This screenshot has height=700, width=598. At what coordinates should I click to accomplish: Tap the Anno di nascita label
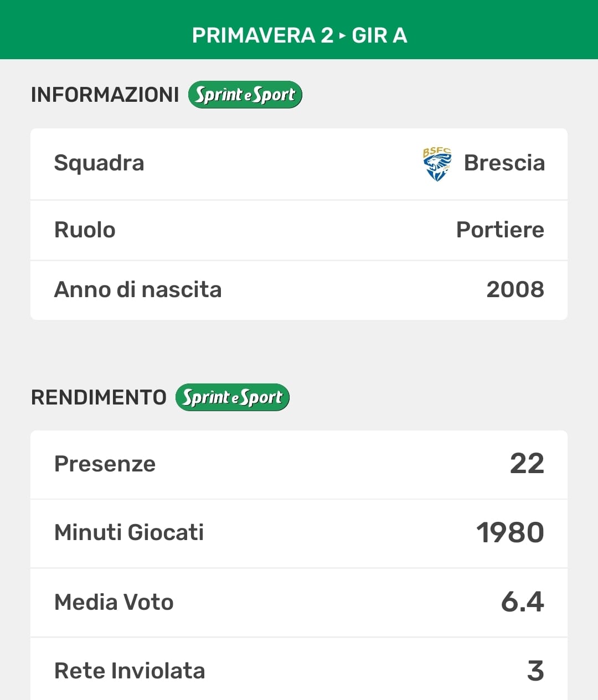click(138, 289)
